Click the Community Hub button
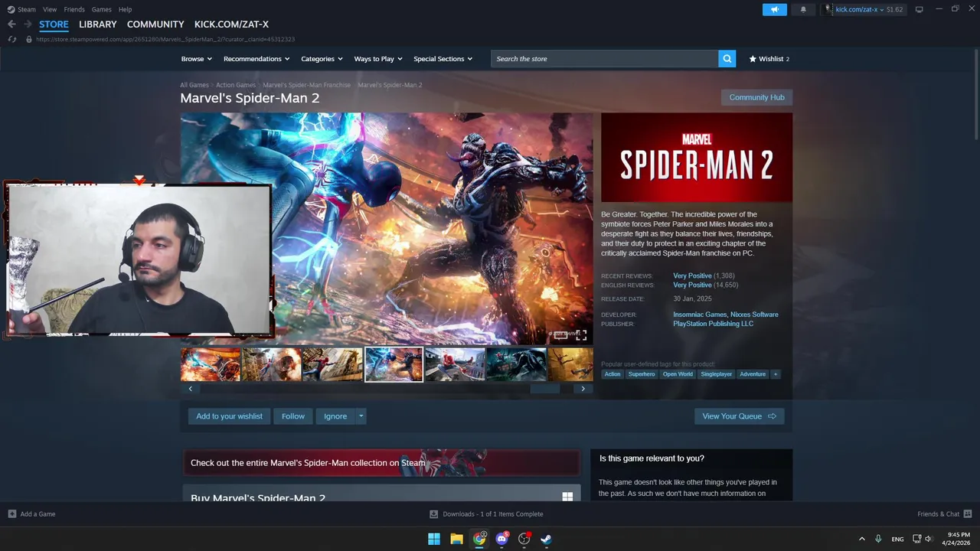Viewport: 980px width, 551px height. (x=756, y=97)
